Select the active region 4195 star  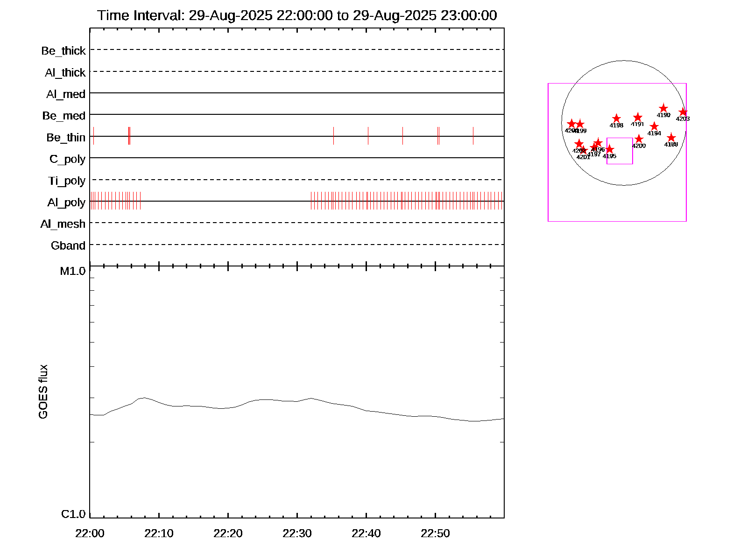click(x=609, y=149)
